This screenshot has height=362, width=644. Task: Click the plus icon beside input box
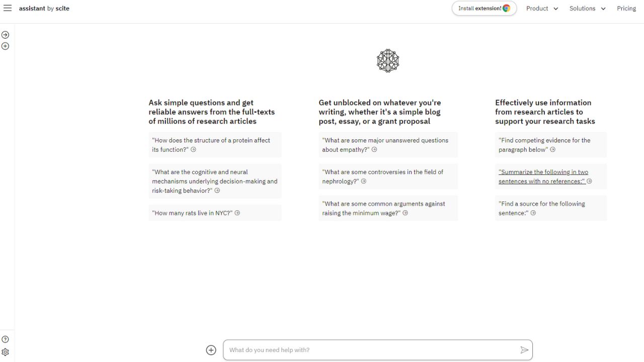click(211, 350)
